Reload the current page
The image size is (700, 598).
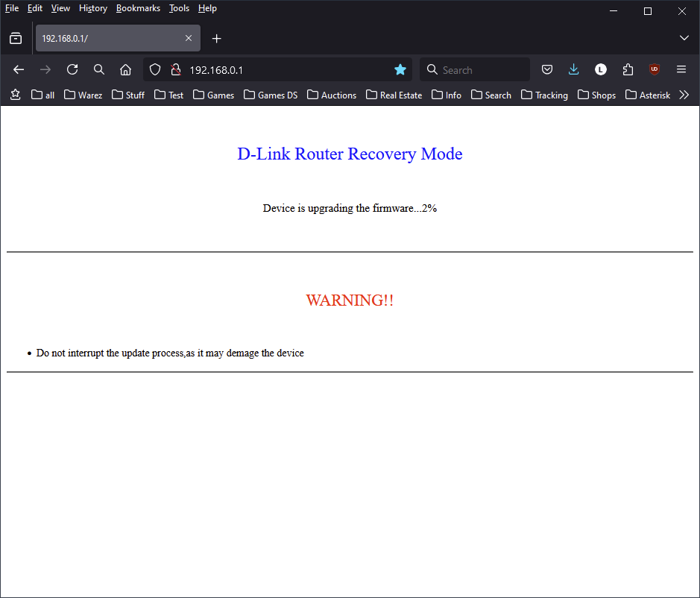[72, 69]
